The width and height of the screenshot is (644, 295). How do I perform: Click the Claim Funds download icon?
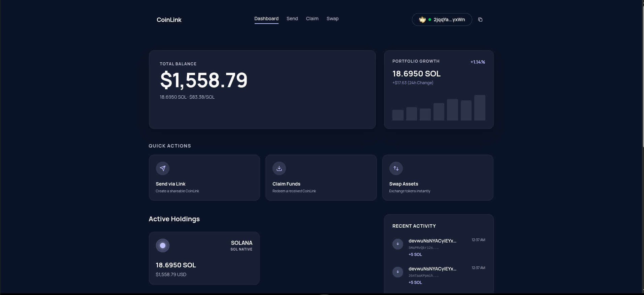coord(279,168)
